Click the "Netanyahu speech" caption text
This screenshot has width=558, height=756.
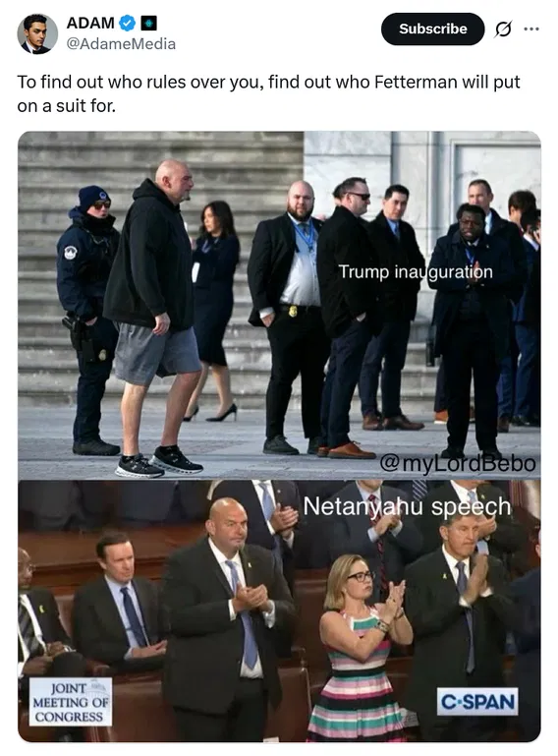[x=407, y=506]
